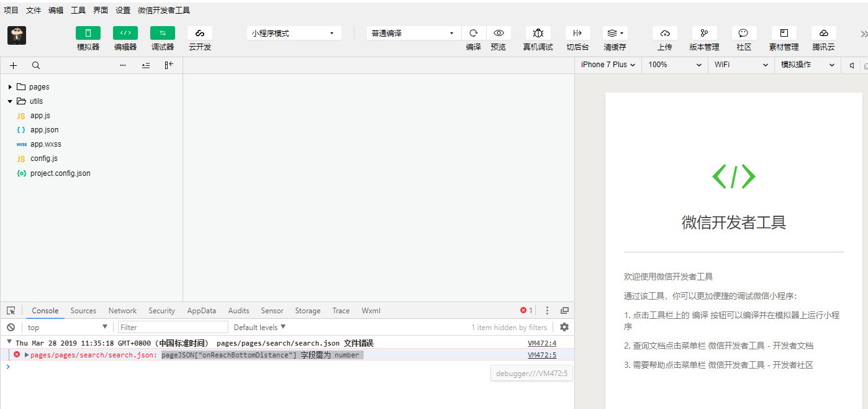Screen dimensions: 868x409
Task: Click the console Filter input field
Action: (173, 327)
